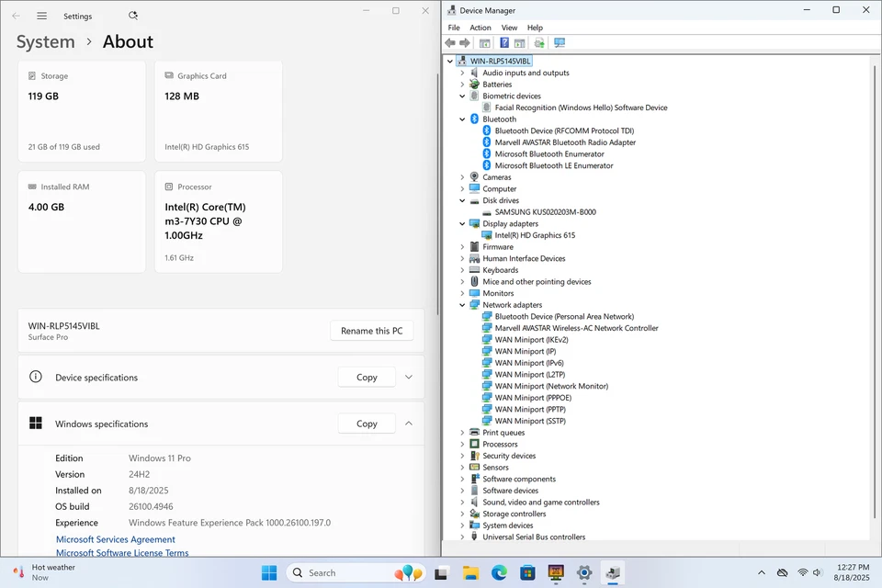Open the Microsoft Edge taskbar icon

(x=499, y=571)
